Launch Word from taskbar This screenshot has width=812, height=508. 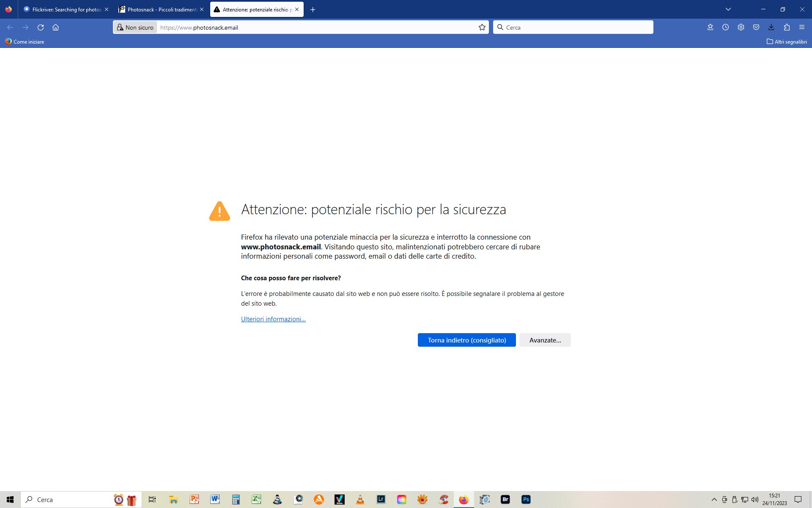[x=215, y=500]
